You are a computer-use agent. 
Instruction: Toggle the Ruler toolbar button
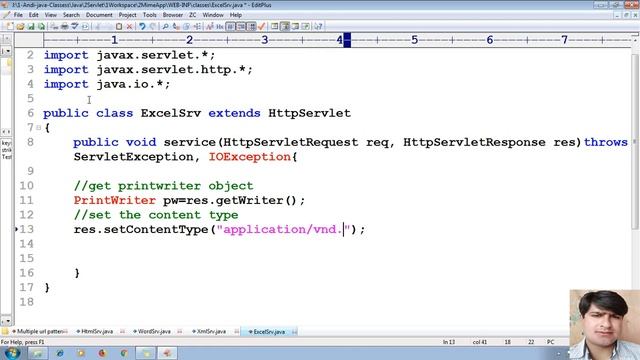[x=251, y=27]
